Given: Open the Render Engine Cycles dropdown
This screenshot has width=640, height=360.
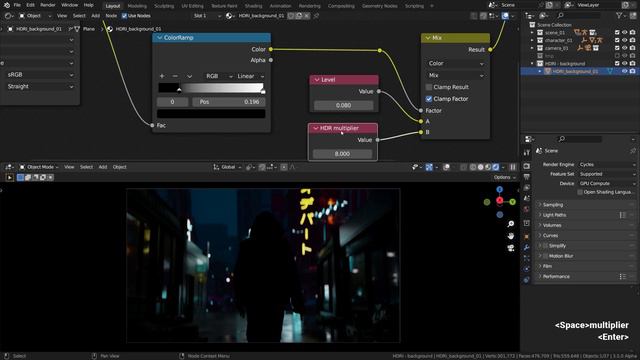Looking at the screenshot, I should coord(607,164).
